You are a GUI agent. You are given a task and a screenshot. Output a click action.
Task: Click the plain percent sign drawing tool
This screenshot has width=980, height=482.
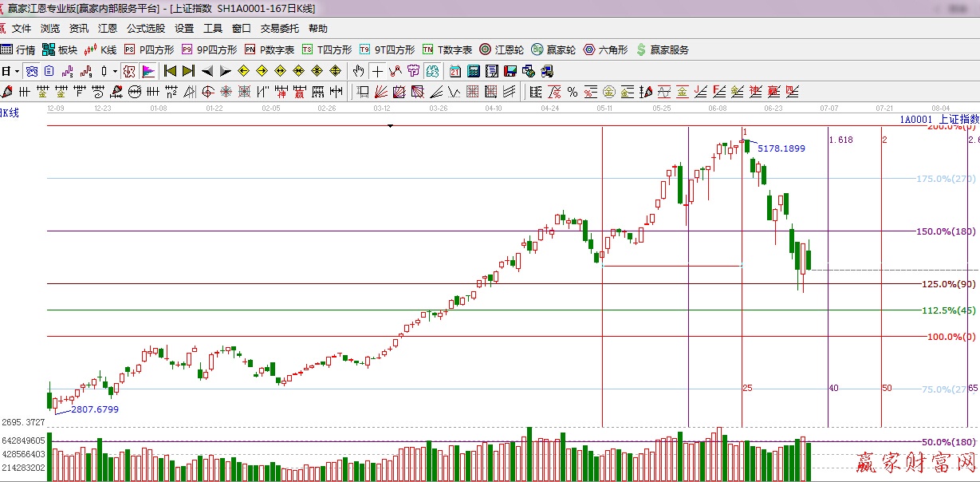(573, 92)
